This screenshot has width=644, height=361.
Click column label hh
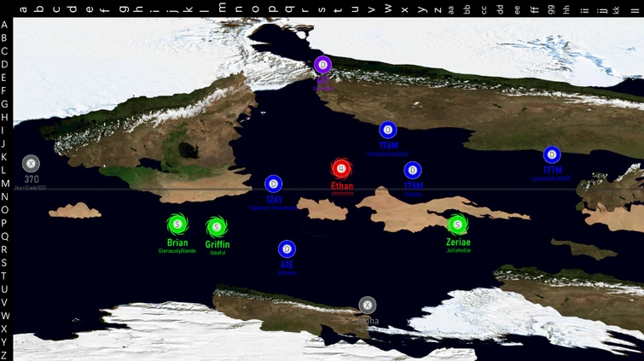566,9
